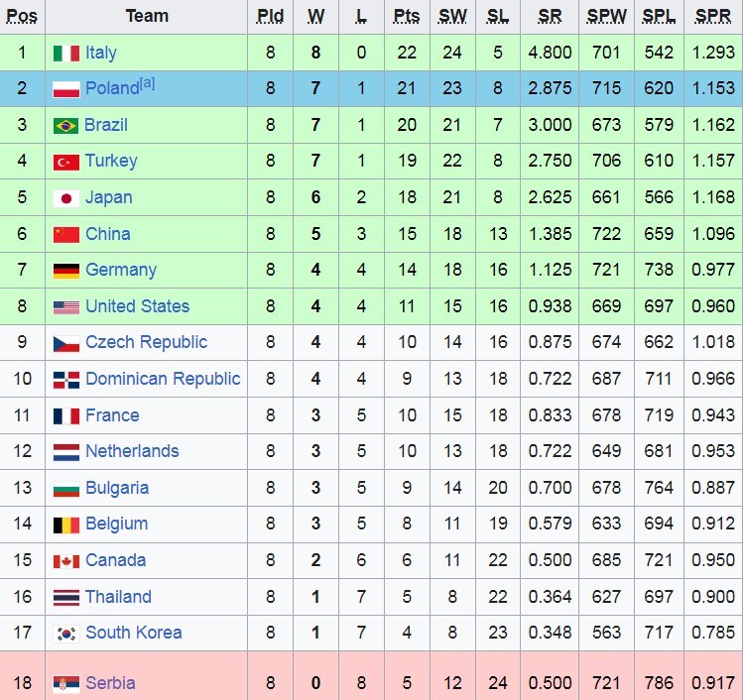Click the Pos column header
The width and height of the screenshot is (743, 700).
tap(22, 16)
